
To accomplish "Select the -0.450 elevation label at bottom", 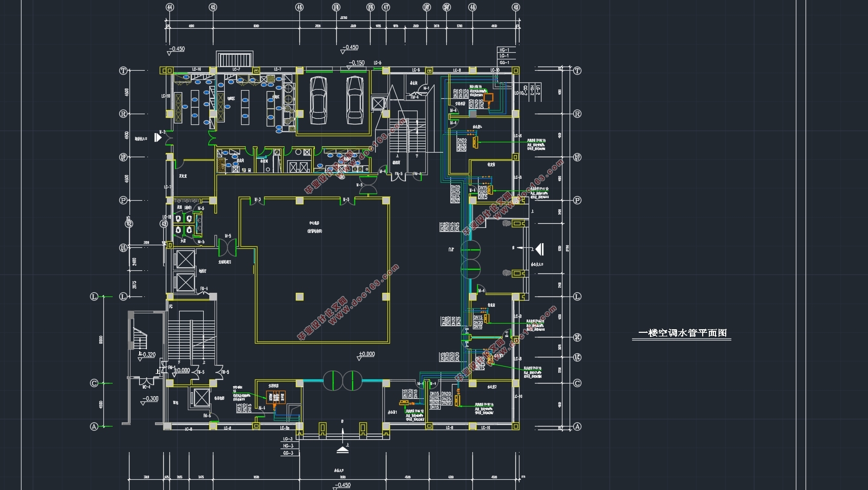I will coord(342,485).
